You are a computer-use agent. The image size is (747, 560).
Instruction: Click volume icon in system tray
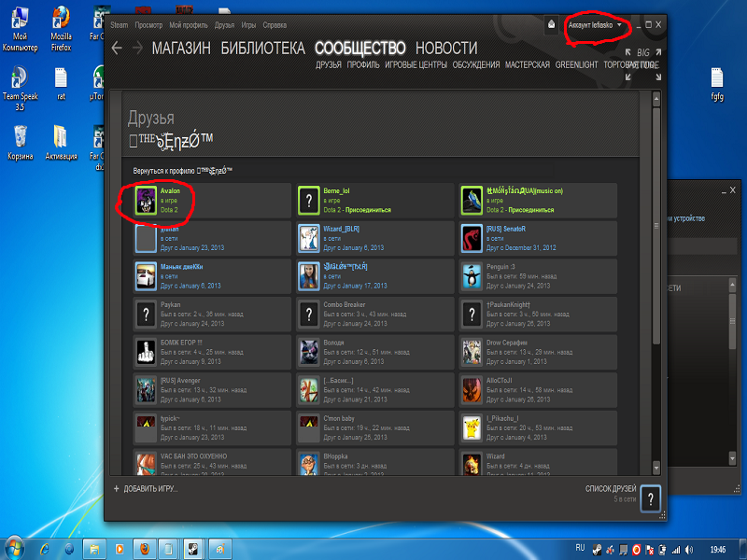(x=689, y=550)
